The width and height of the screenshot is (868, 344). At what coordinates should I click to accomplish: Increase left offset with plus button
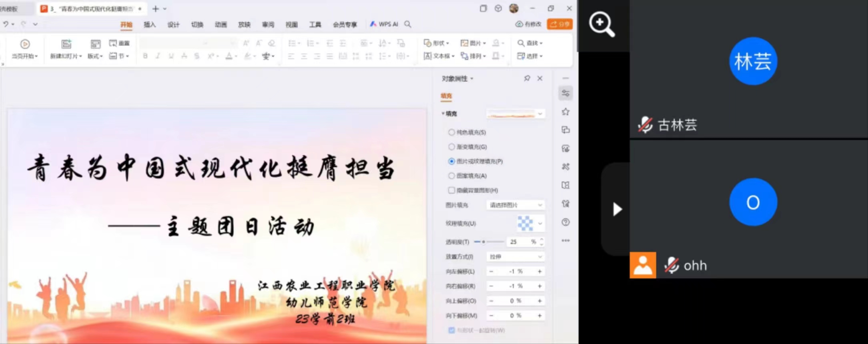coord(539,272)
